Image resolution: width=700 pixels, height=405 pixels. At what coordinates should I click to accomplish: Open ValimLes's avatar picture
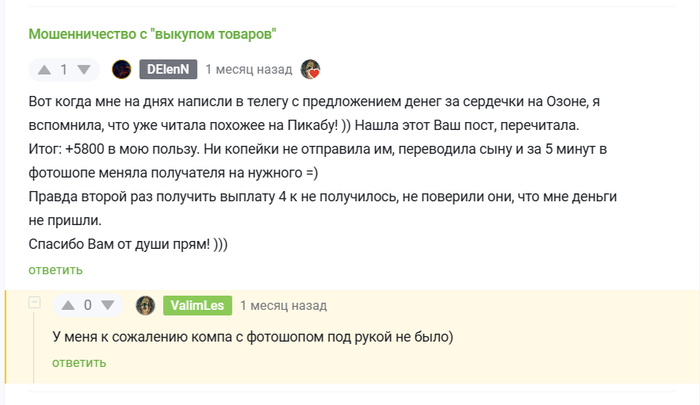pyautogui.click(x=146, y=306)
